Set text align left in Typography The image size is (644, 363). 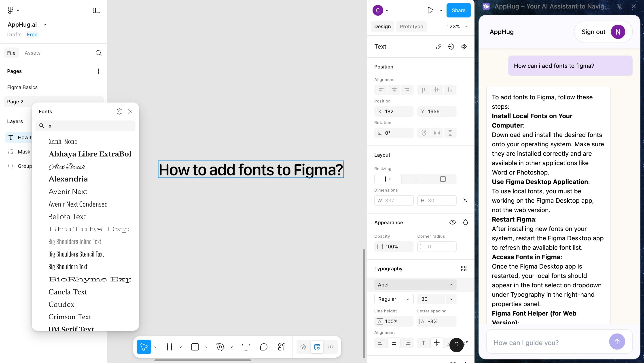(381, 342)
